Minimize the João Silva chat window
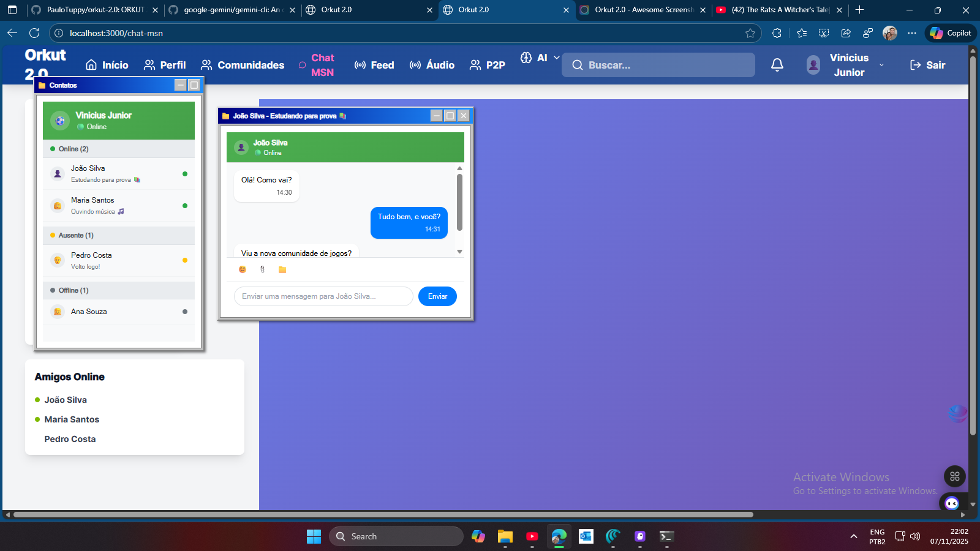 coord(437,116)
